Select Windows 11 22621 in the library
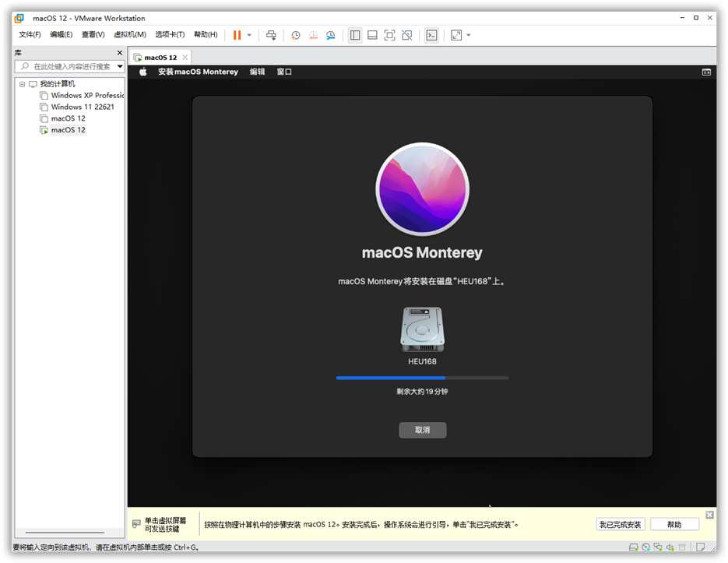 click(x=83, y=107)
